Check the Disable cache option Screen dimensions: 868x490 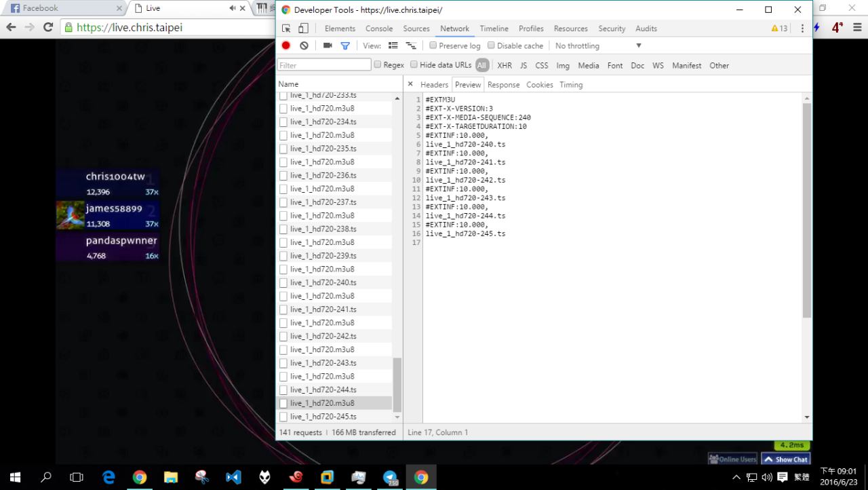click(x=492, y=45)
